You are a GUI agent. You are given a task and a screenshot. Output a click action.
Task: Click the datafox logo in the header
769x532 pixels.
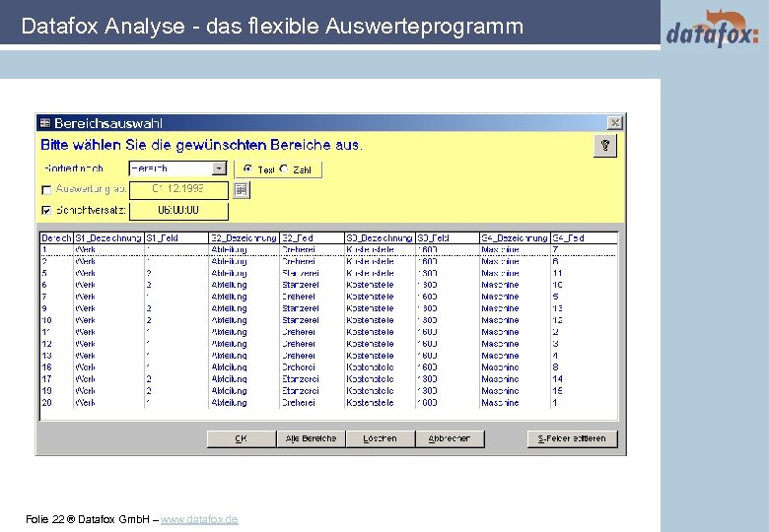coord(712,30)
